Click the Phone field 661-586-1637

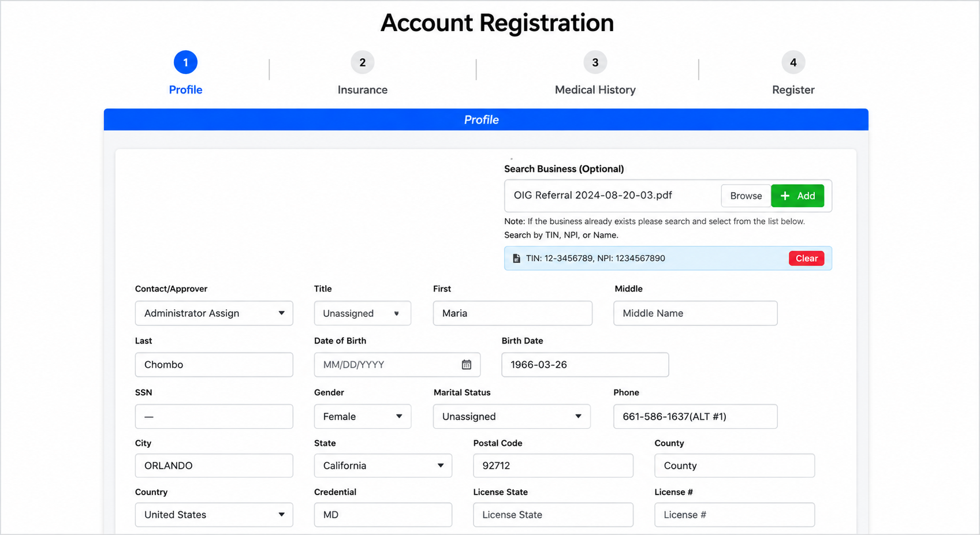(x=695, y=417)
